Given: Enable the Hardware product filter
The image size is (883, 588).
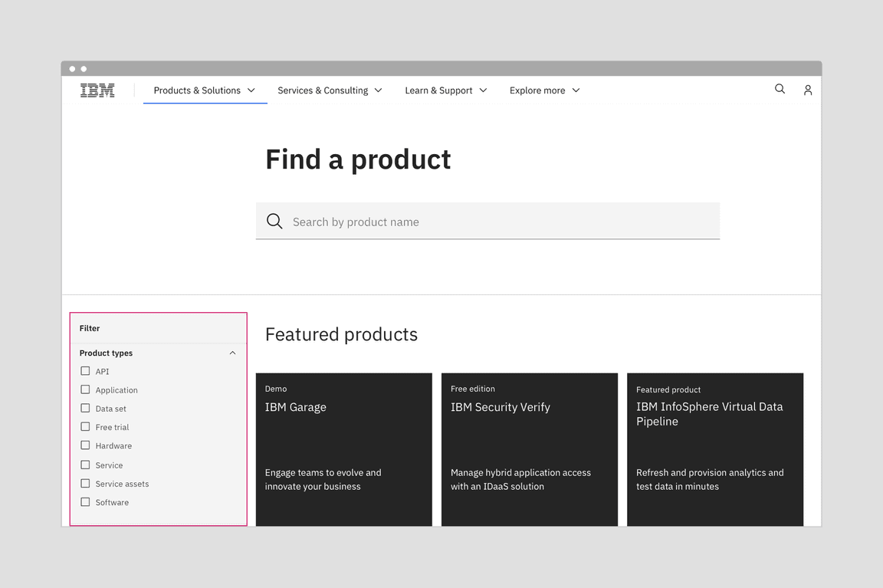Looking at the screenshot, I should 85,445.
